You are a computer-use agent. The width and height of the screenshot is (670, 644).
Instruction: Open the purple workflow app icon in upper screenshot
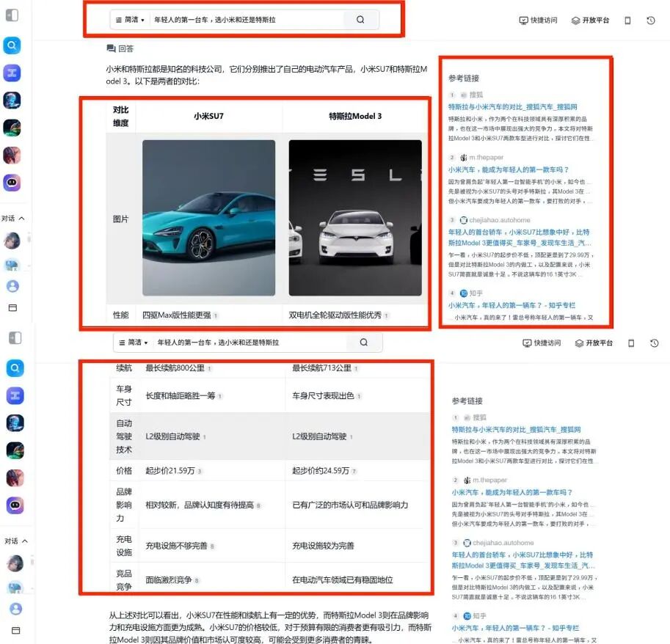click(12, 73)
